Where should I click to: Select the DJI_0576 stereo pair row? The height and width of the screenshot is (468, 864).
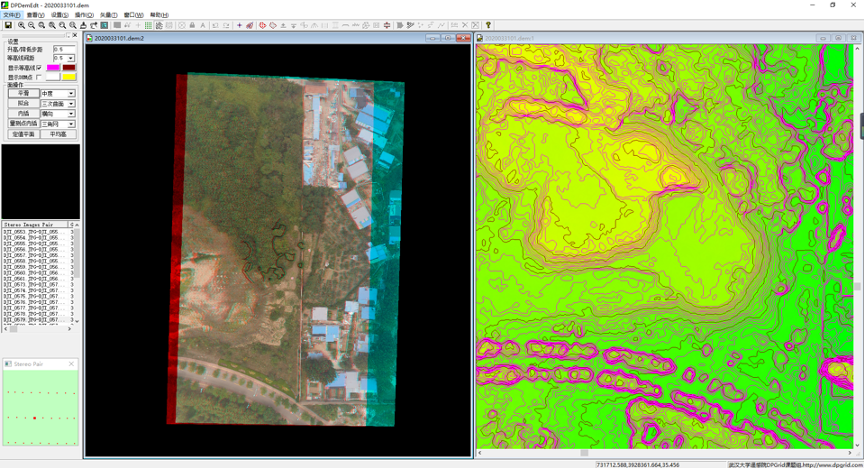pos(38,302)
